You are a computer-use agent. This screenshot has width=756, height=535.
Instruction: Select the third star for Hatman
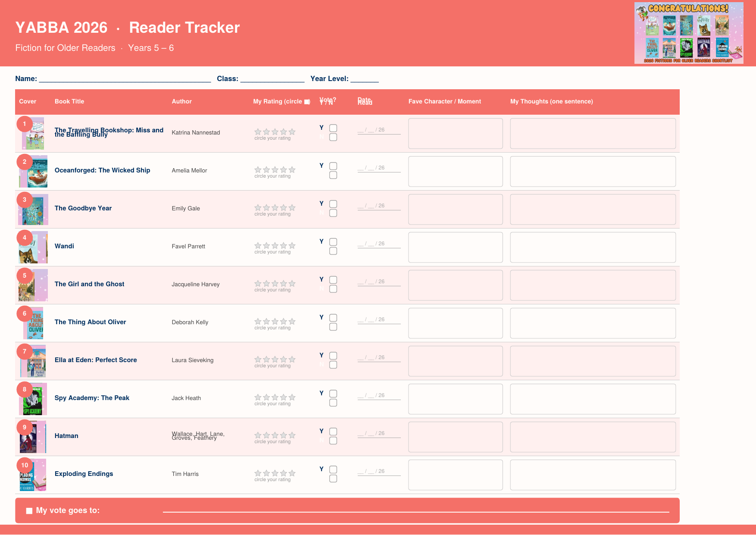[x=275, y=435]
